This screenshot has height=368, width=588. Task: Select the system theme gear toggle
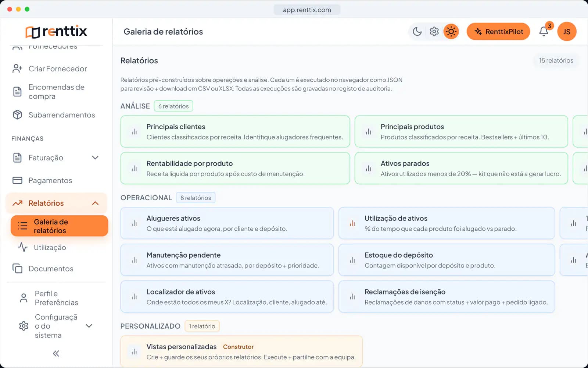(434, 32)
